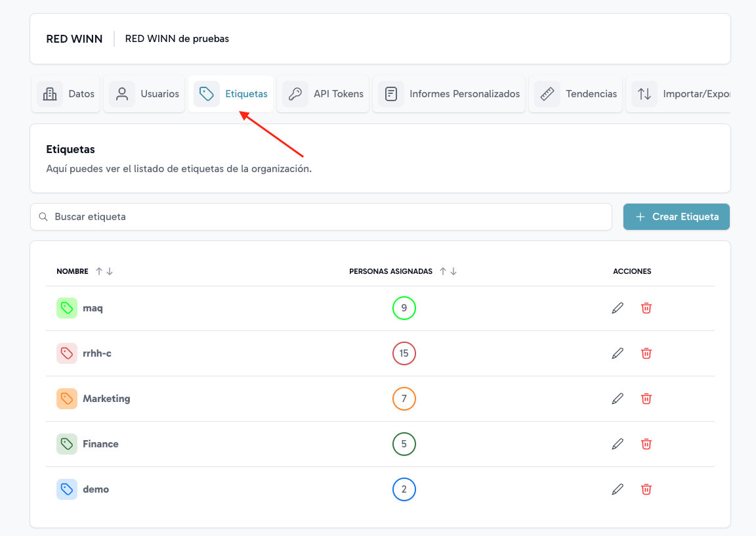Switch to the Usuarios tab
756x536 pixels.
click(144, 94)
